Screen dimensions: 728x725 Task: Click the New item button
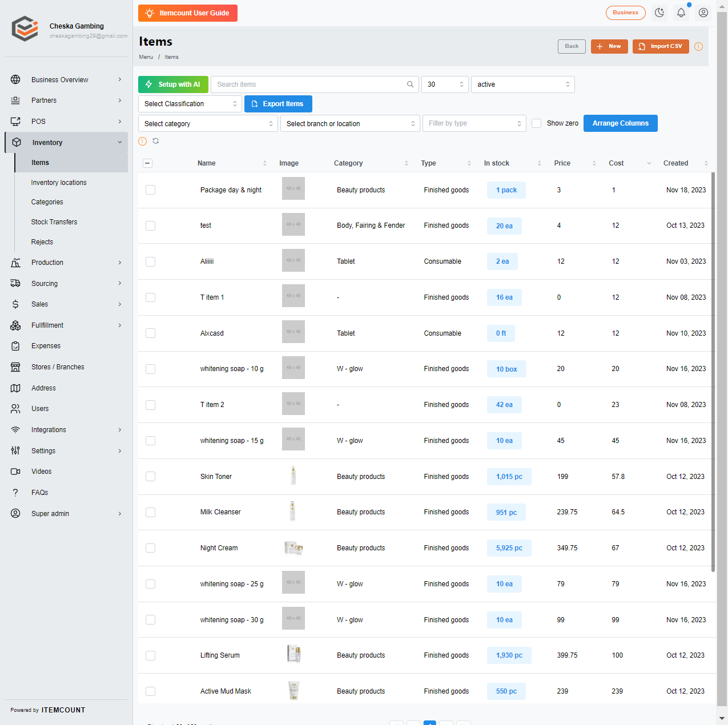point(609,46)
